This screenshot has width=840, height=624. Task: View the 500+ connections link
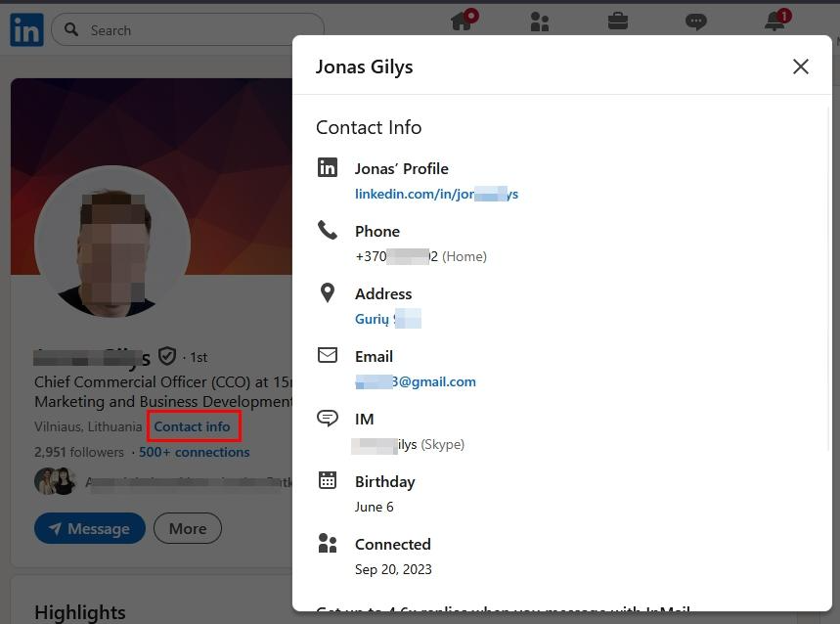coord(194,452)
